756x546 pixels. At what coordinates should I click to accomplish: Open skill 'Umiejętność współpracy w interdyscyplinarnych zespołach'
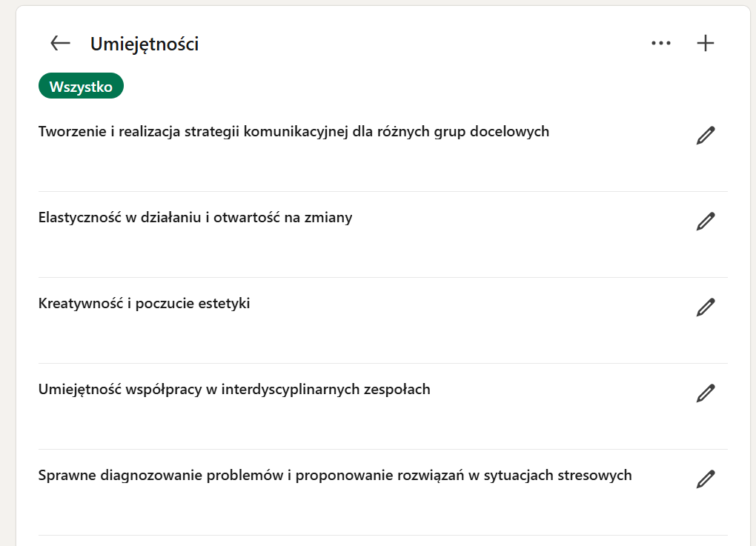[234, 390]
